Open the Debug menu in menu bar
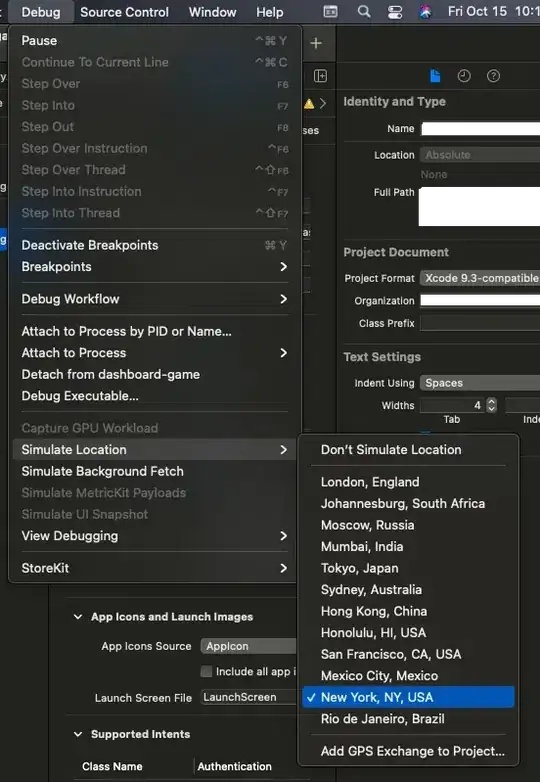The image size is (540, 782). point(40,12)
